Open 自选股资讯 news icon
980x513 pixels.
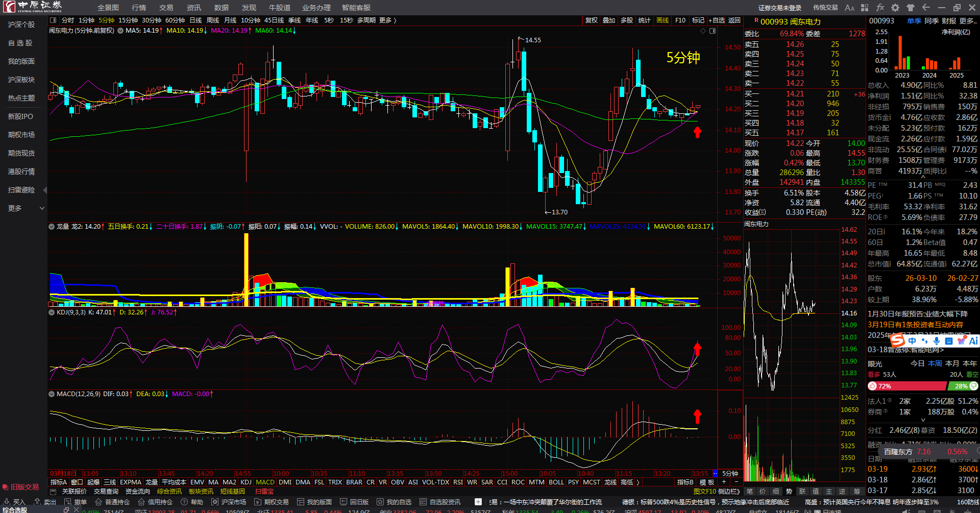tap(423, 502)
